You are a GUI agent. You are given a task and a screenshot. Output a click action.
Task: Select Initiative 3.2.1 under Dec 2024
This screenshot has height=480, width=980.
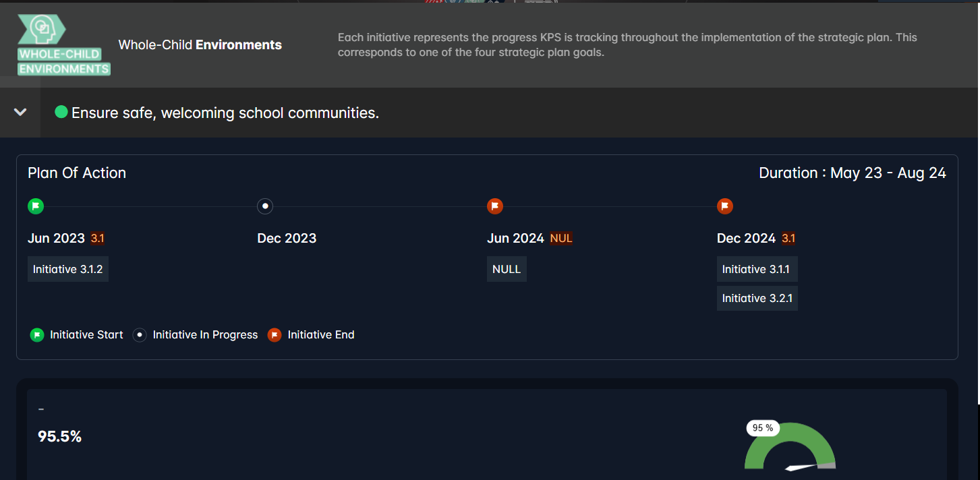pyautogui.click(x=757, y=298)
